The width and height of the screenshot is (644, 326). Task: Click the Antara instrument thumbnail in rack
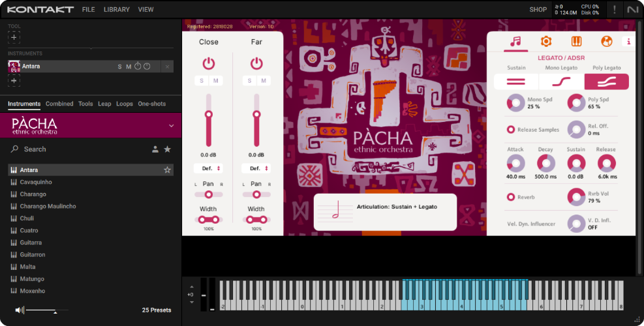point(14,67)
